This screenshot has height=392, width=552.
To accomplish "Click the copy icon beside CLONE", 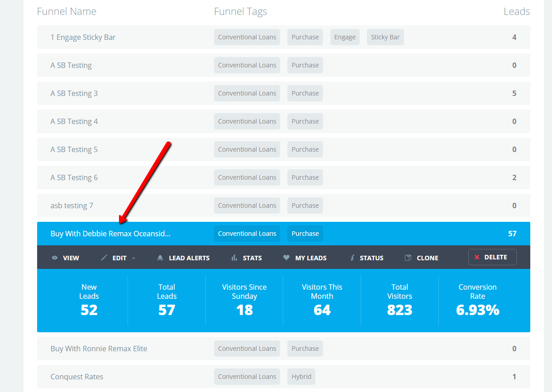I will click(x=408, y=258).
